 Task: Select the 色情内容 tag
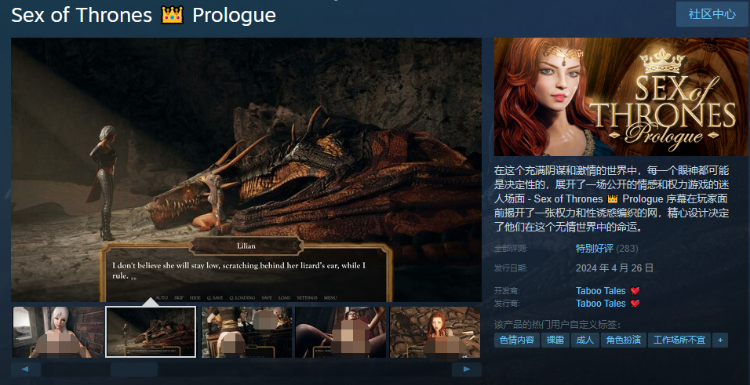517,341
